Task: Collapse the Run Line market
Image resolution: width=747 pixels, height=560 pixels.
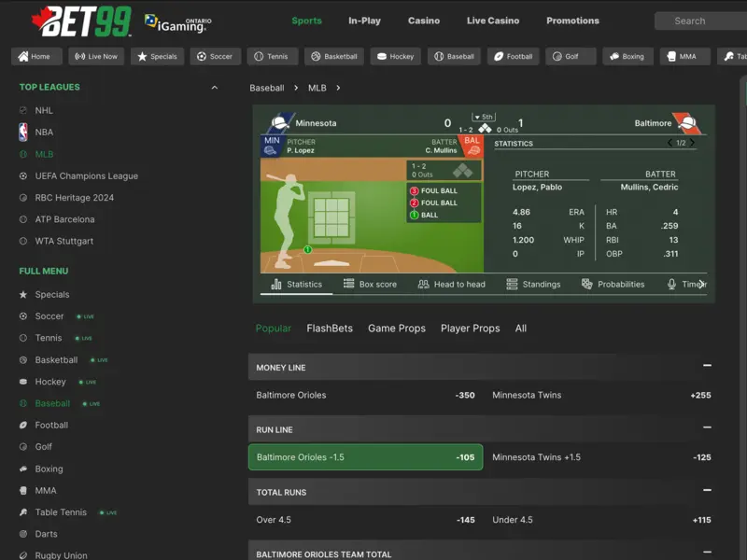Action: pyautogui.click(x=707, y=429)
